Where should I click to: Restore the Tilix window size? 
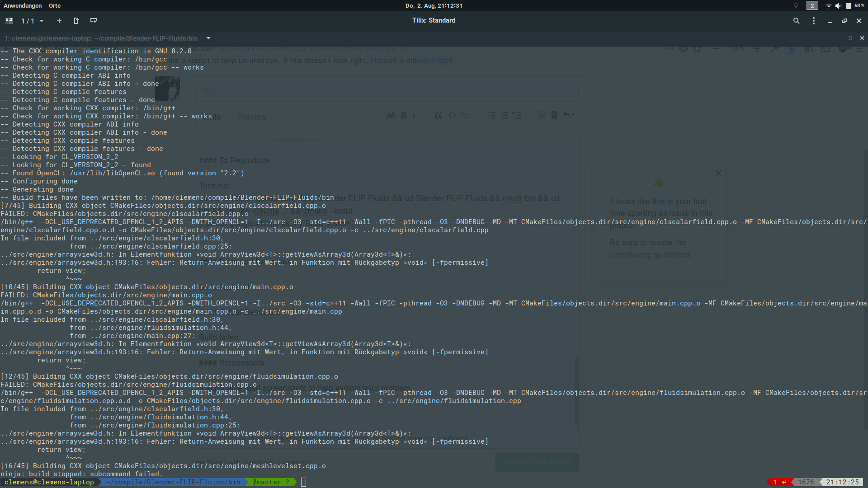click(844, 21)
